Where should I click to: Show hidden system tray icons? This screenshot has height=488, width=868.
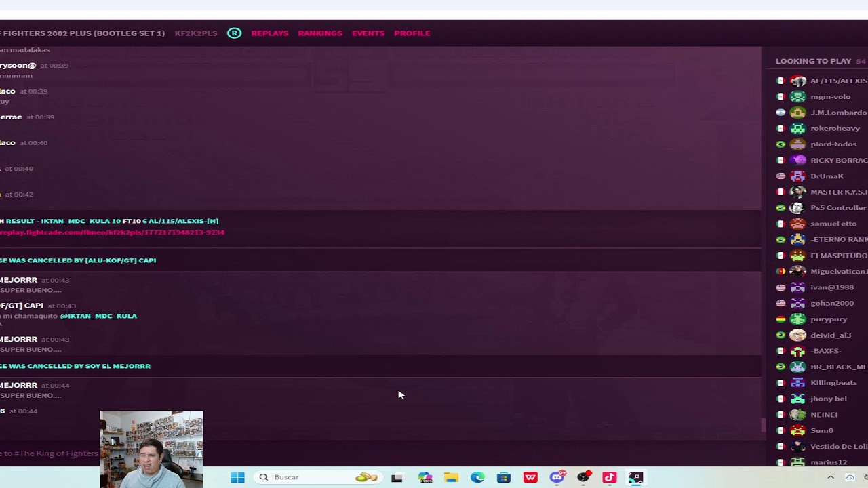pos(831,478)
